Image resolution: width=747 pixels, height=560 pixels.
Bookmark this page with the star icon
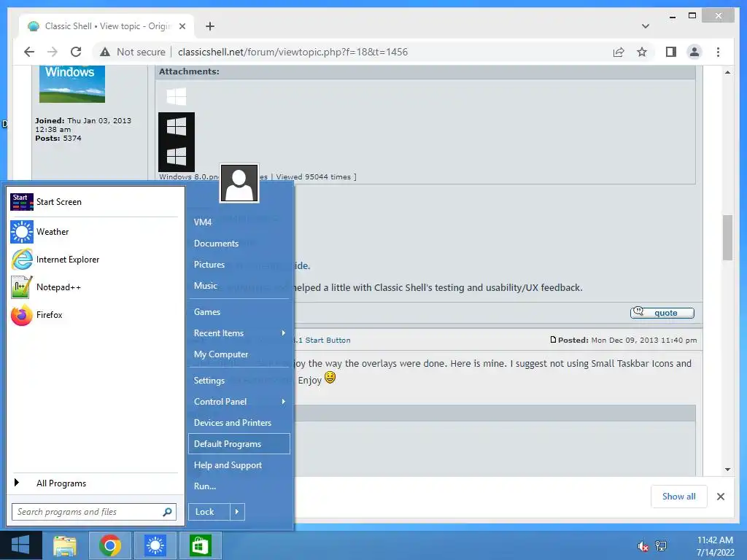pyautogui.click(x=642, y=52)
